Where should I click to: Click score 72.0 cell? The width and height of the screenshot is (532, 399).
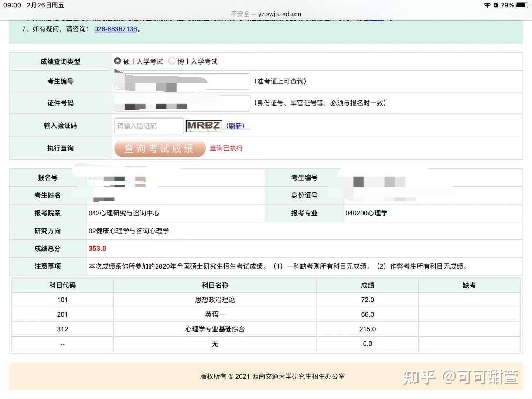(368, 300)
